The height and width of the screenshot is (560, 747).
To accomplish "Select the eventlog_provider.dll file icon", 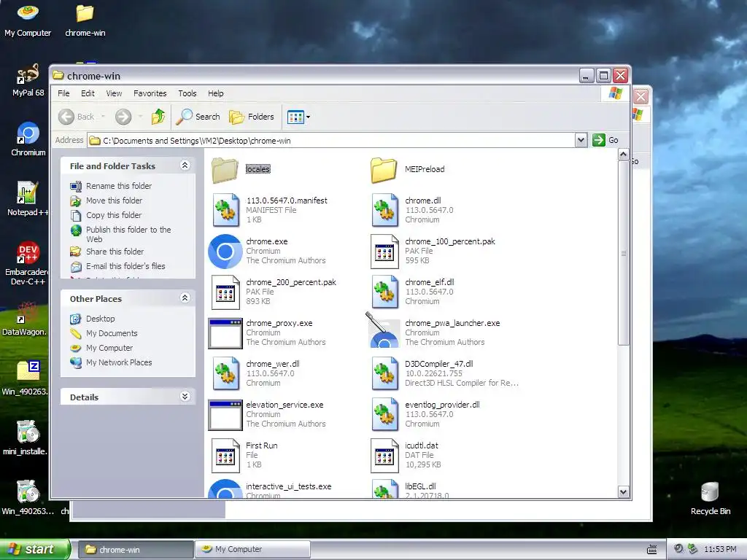I will coord(385,414).
